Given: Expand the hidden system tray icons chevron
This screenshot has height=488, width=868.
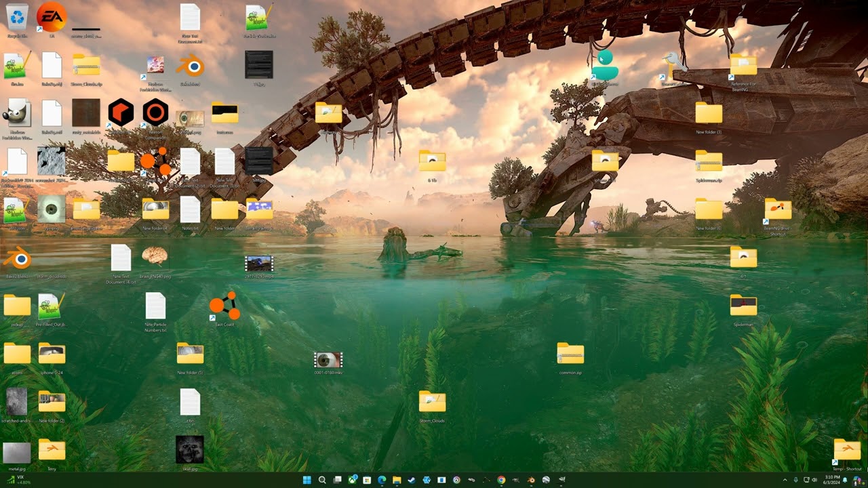Looking at the screenshot, I should pos(785,480).
